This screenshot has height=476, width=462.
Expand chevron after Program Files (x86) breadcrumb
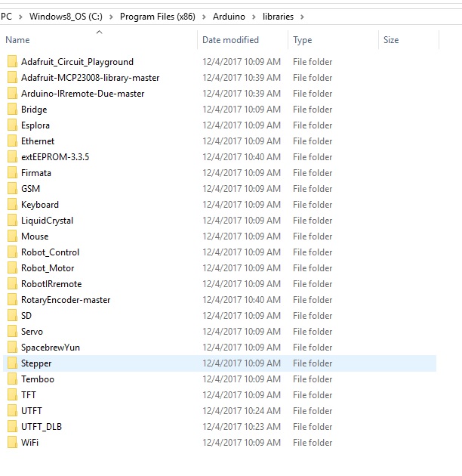point(204,17)
